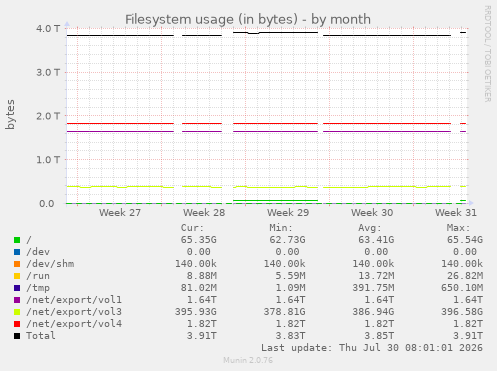Click the 1.09M minimum value for /tmp
This screenshot has height=371, width=497.
point(290,288)
